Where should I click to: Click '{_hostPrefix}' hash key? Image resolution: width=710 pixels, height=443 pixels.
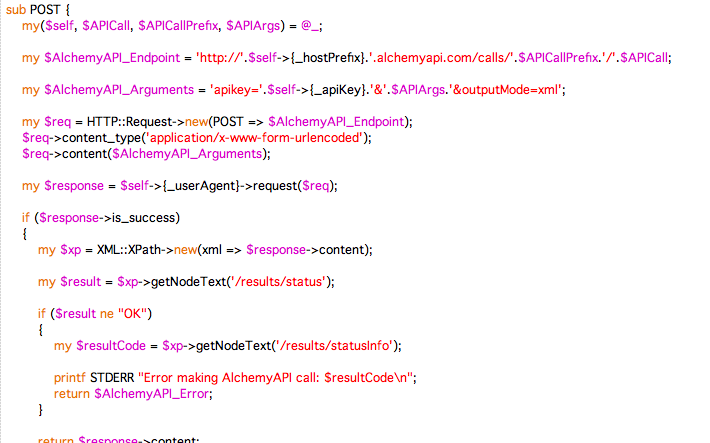click(x=327, y=58)
